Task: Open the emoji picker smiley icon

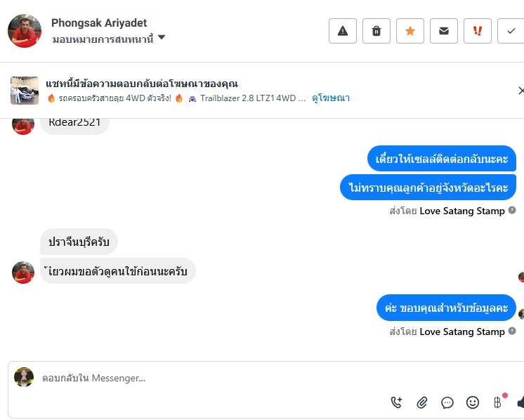Action: pos(473,402)
